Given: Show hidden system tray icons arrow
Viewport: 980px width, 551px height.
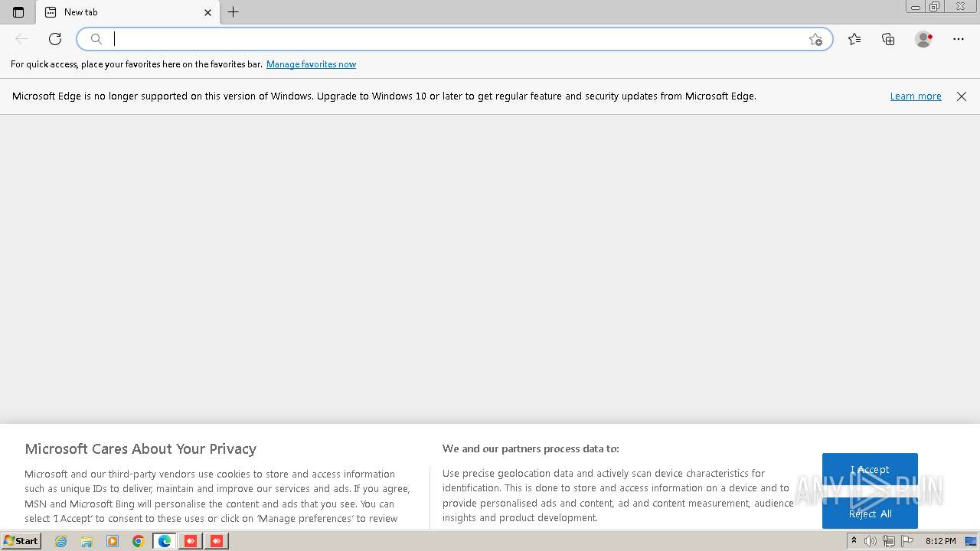Looking at the screenshot, I should click(854, 541).
